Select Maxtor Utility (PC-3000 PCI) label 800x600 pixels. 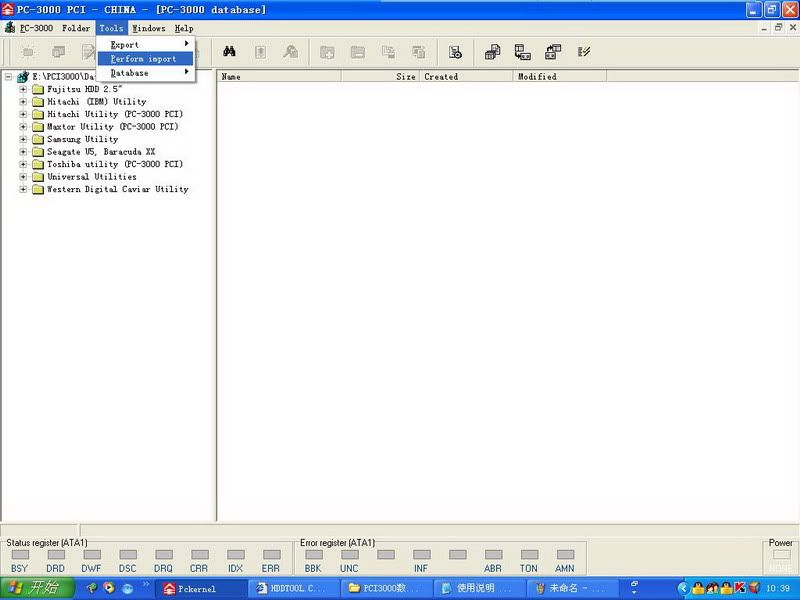[113, 127]
